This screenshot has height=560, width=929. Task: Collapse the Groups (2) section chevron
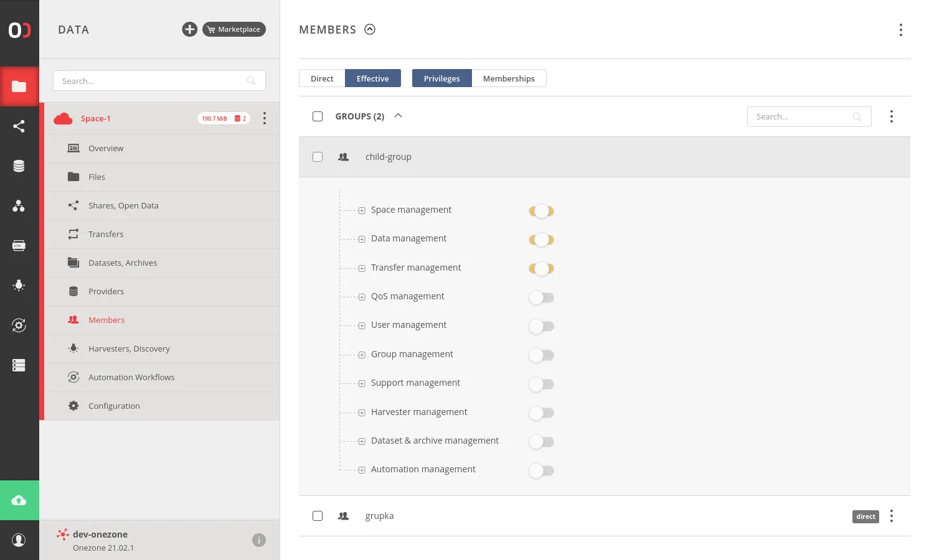coord(398,116)
